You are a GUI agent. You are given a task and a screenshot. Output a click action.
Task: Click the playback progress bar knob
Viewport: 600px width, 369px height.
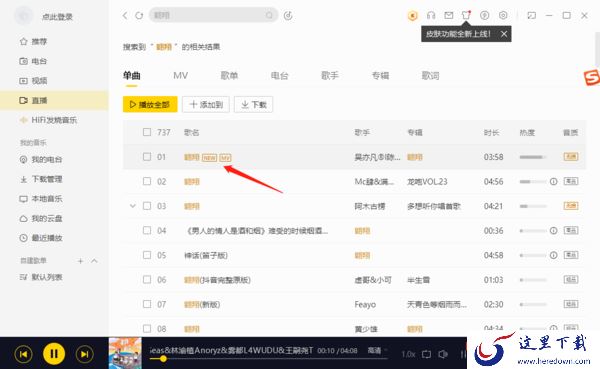point(163,359)
